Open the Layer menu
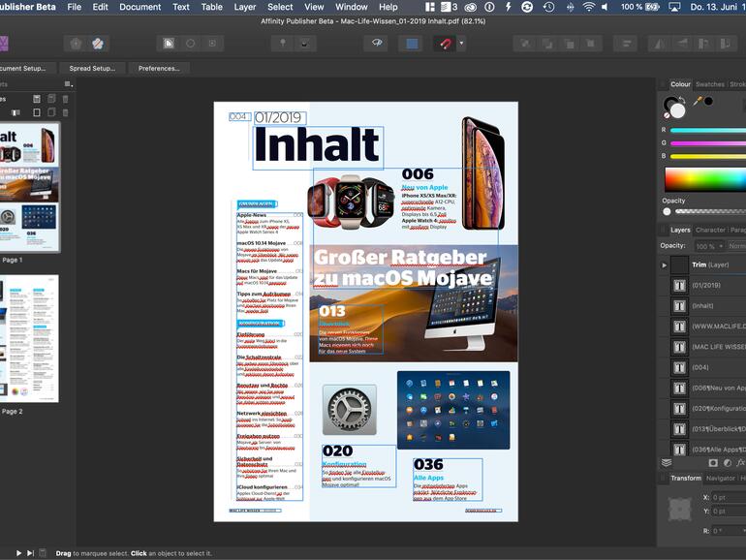 point(244,7)
